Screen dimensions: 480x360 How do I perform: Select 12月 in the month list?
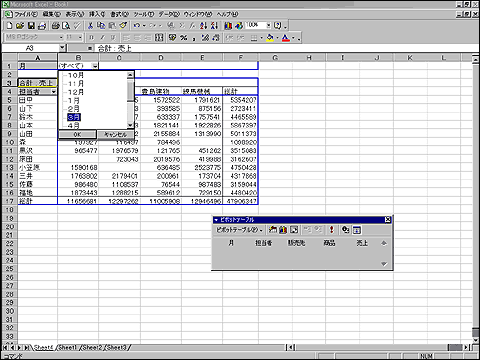[x=76, y=92]
